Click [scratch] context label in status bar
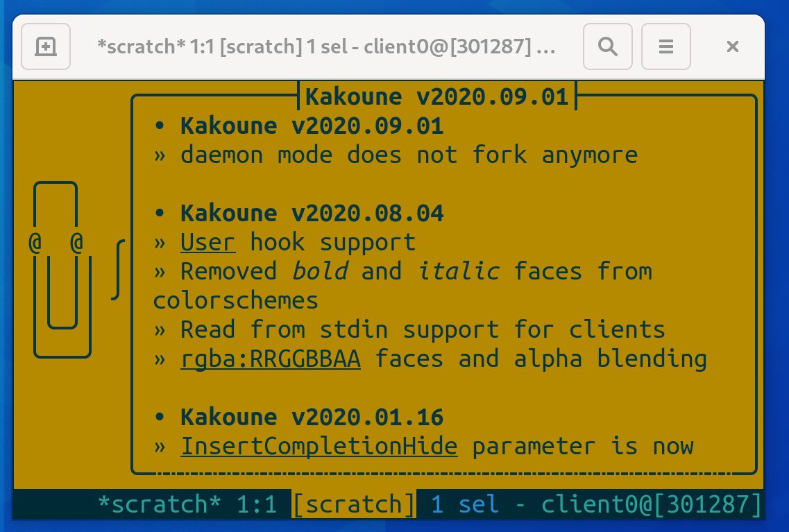The height and width of the screenshot is (532, 789). click(353, 504)
